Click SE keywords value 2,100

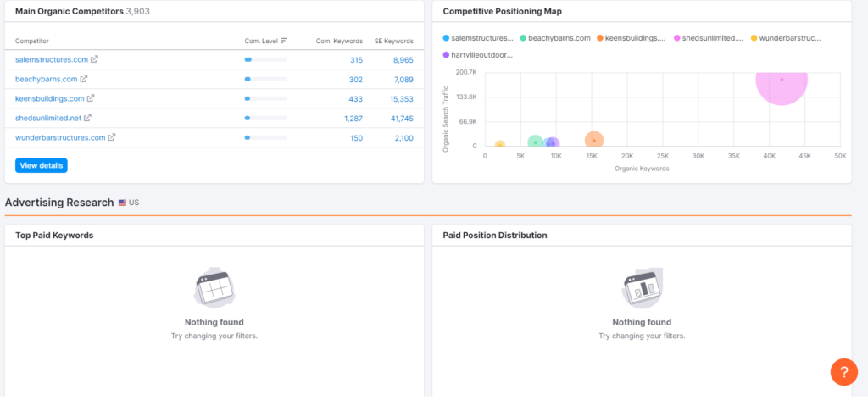[x=404, y=138]
